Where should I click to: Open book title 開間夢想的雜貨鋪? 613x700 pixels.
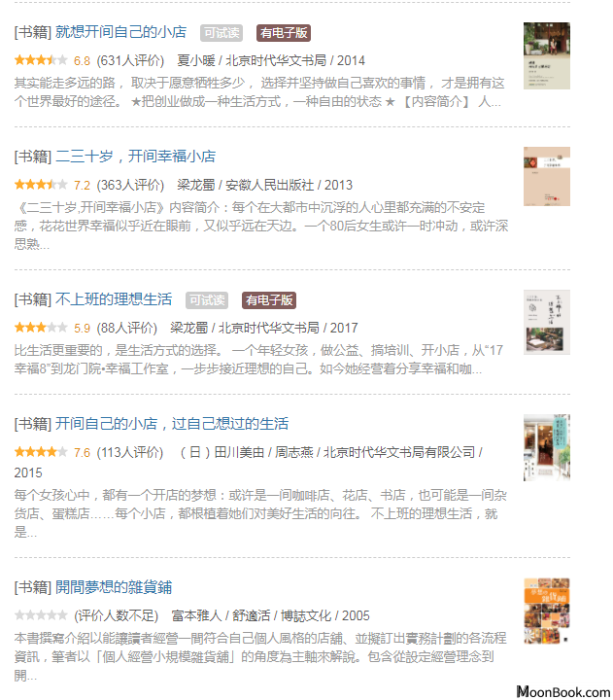(x=114, y=587)
